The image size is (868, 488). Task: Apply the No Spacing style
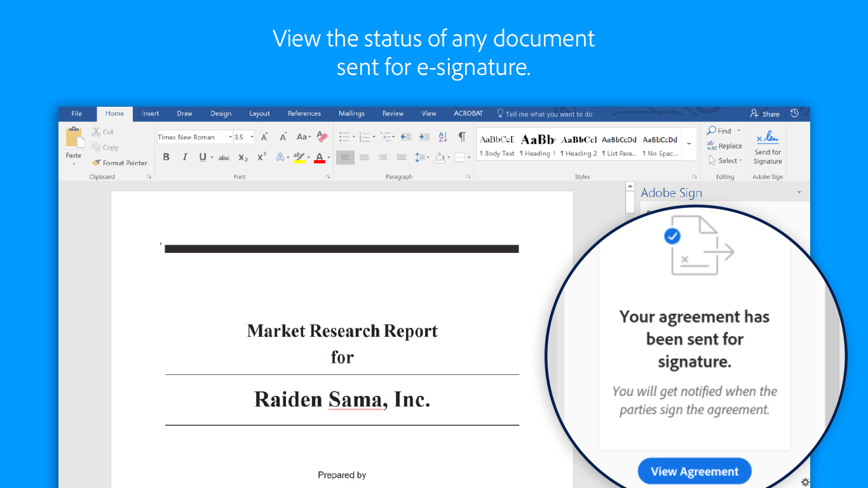[660, 145]
